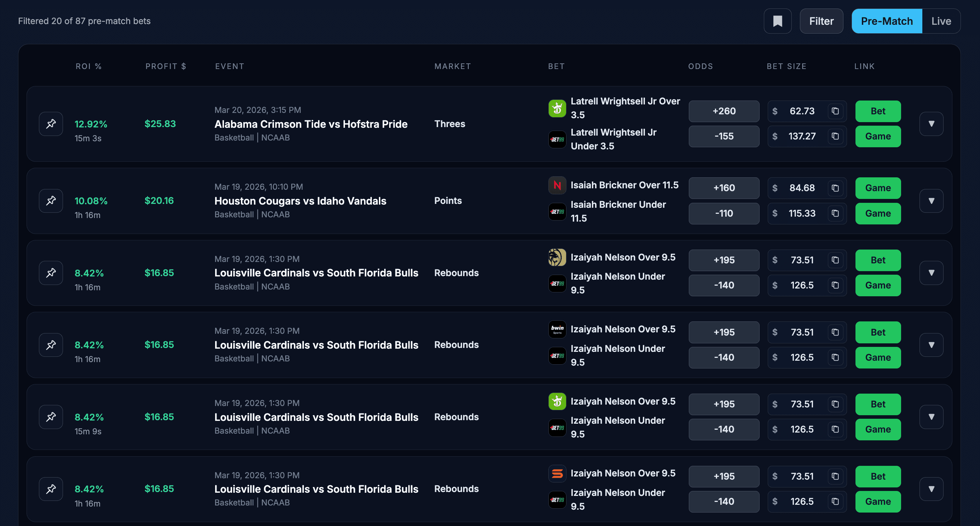Click the orange sportsbook logo in the last row
This screenshot has width=980, height=526.
tap(557, 473)
